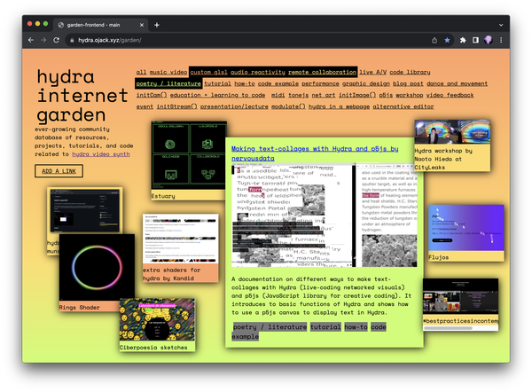Click the browser side panel icon
The width and height of the screenshot is (532, 392).
click(x=476, y=41)
